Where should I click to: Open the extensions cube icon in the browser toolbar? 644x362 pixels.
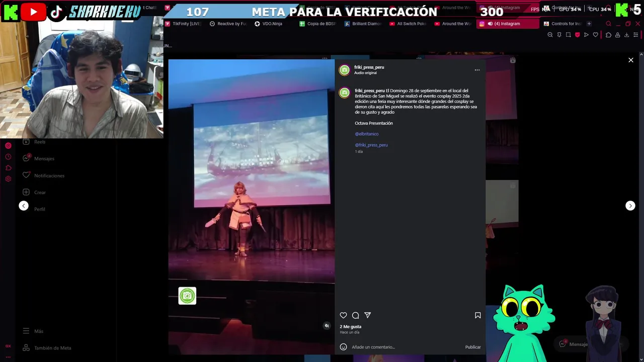[608, 35]
